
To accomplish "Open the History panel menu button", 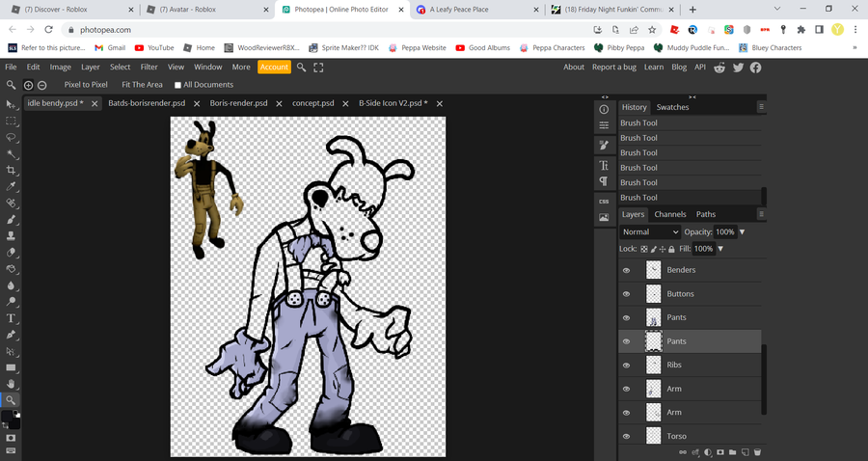I will (761, 107).
